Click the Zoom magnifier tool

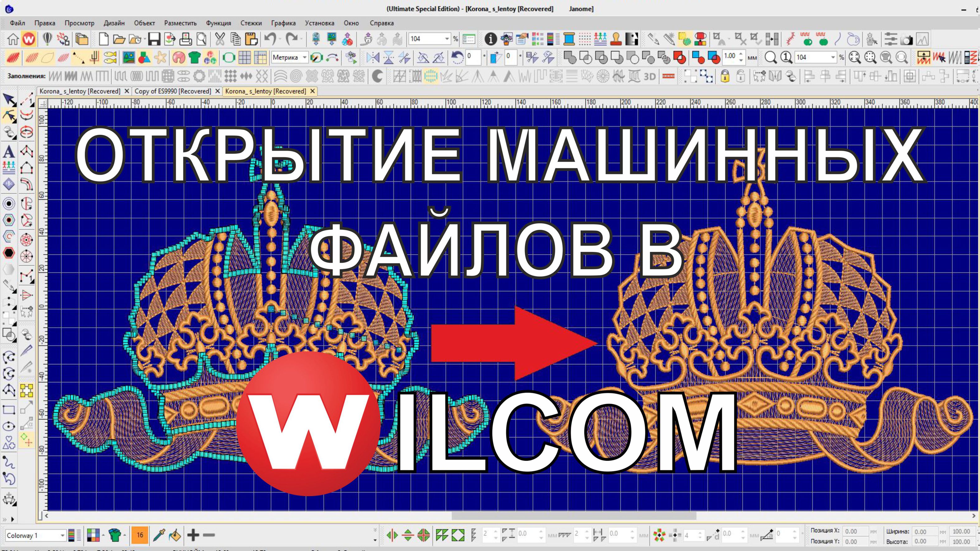(770, 58)
